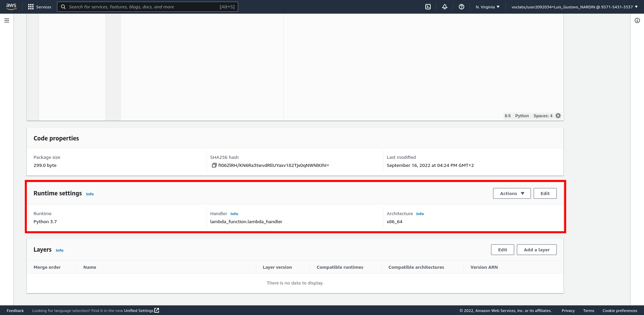The width and height of the screenshot is (644, 315).
Task: Expand the N. Virginia region dropdown
Action: 487,7
